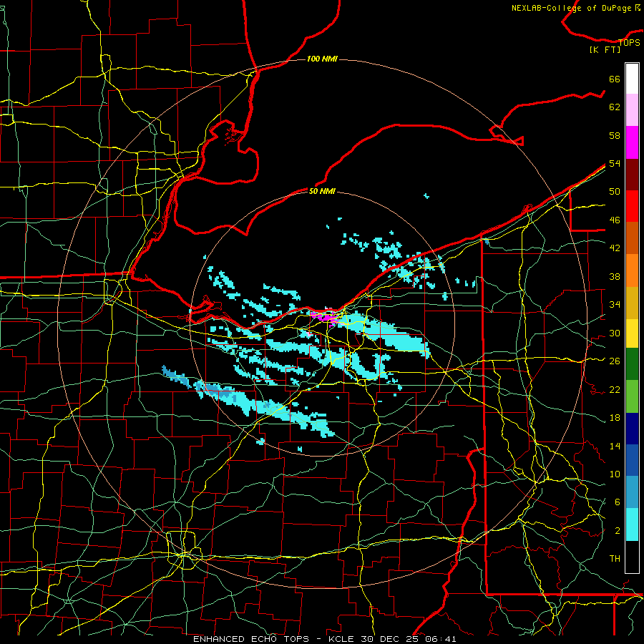This screenshot has height=644, width=644.
Task: Click the magenta swatch in the color scale
Action: (x=632, y=142)
